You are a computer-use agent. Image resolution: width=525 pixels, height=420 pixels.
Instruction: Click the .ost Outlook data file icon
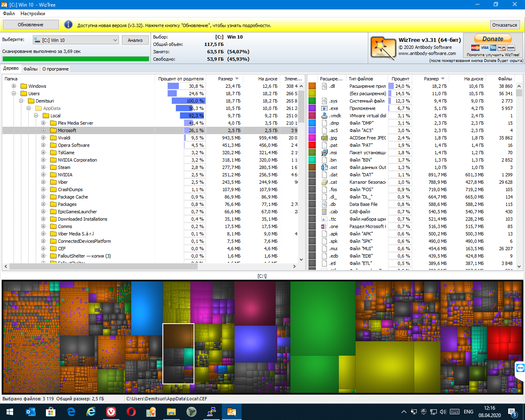[324, 167]
